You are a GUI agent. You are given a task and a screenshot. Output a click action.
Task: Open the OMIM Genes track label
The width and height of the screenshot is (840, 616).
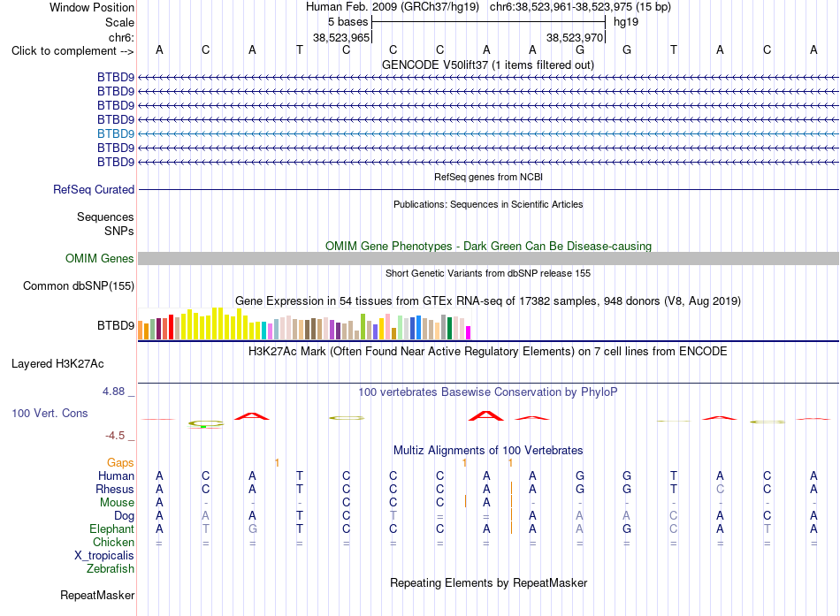pyautogui.click(x=100, y=259)
